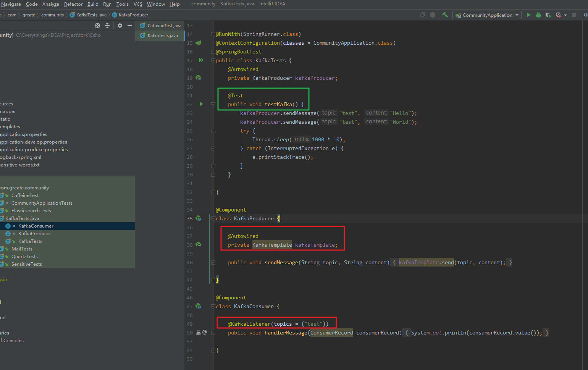Select SensitiveTests in the project tree
The width and height of the screenshot is (588, 370).
27,264
